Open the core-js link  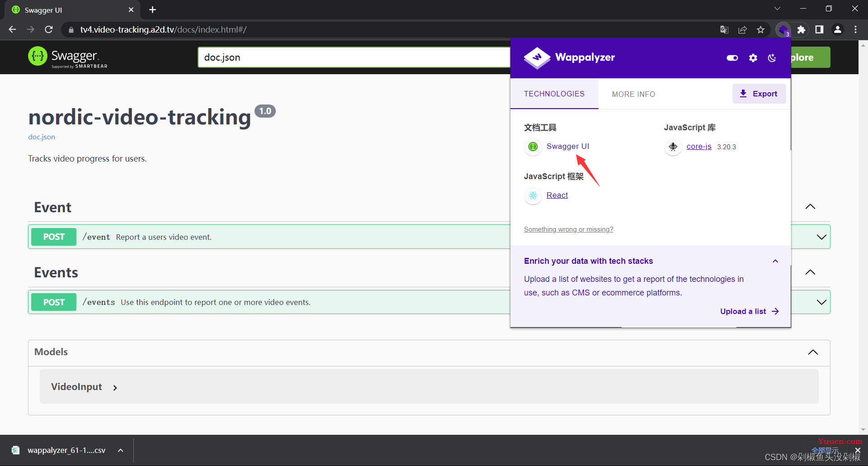click(699, 146)
